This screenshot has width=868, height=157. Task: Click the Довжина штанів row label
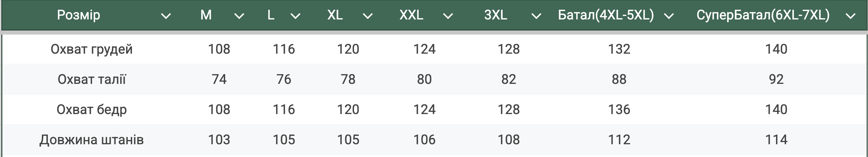click(x=92, y=140)
